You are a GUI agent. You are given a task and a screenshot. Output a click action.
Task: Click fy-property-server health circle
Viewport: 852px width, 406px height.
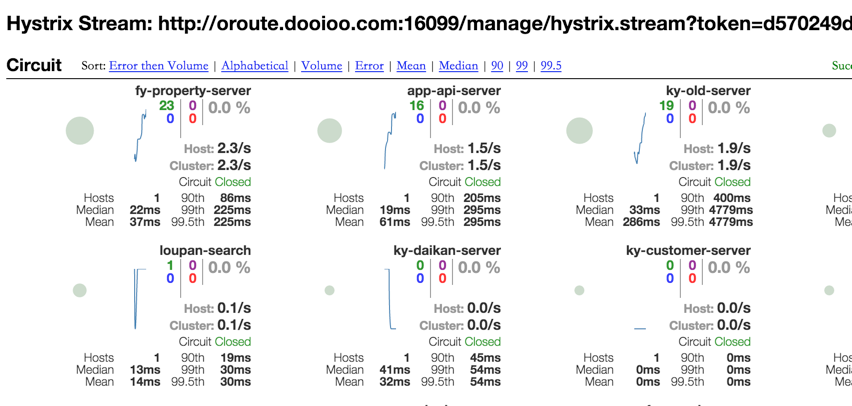pos(80,130)
